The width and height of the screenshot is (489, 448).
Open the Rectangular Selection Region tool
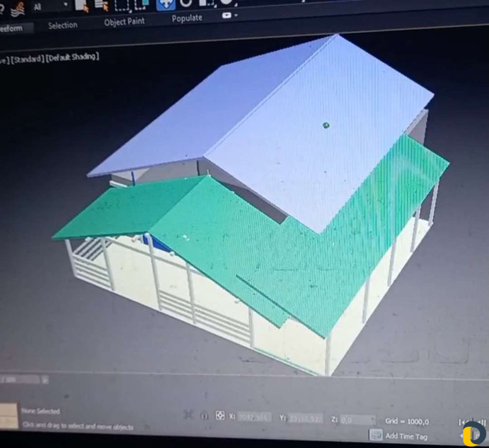point(122,5)
